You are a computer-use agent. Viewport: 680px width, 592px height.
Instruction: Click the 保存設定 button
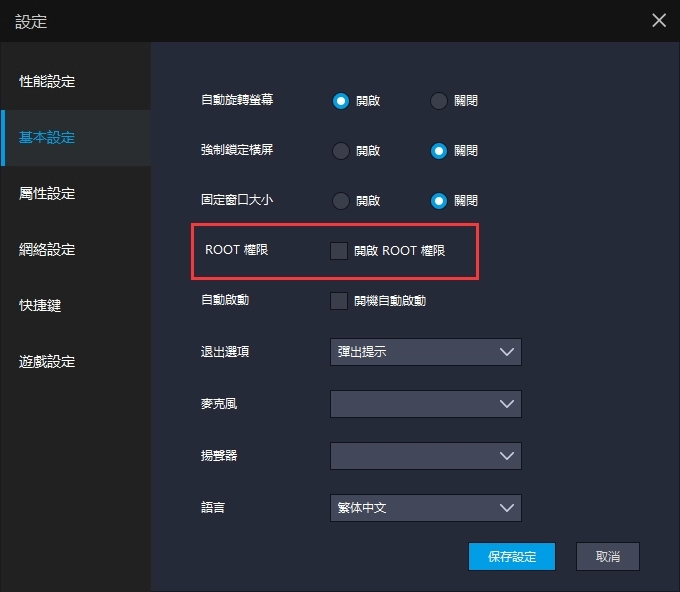pos(511,557)
